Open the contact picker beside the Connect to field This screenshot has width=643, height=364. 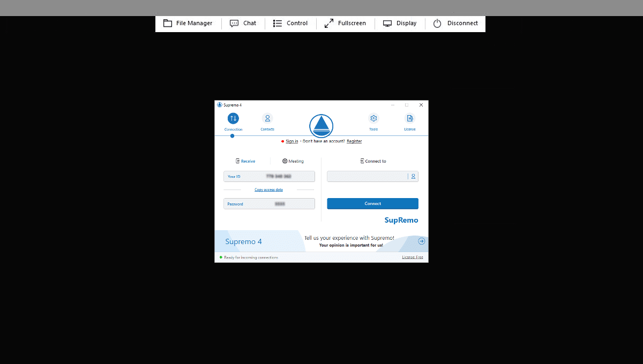413,176
